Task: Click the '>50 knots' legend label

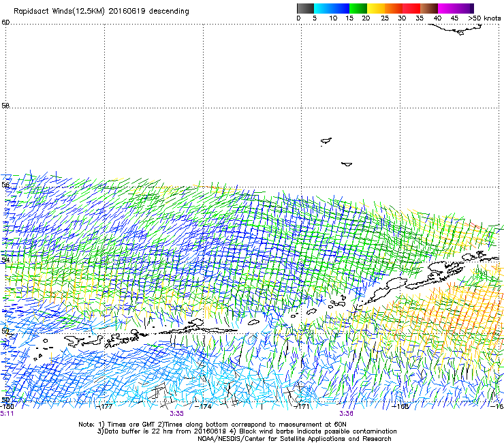Action: coord(484,18)
